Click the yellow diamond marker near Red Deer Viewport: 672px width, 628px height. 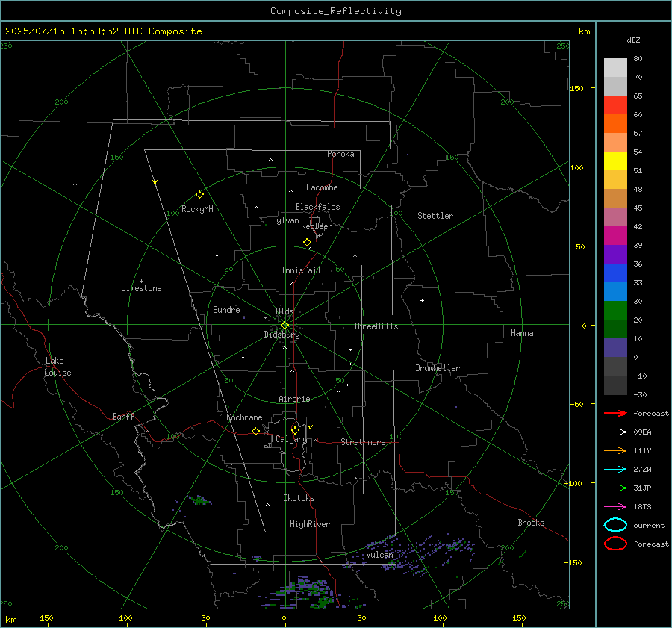click(307, 243)
